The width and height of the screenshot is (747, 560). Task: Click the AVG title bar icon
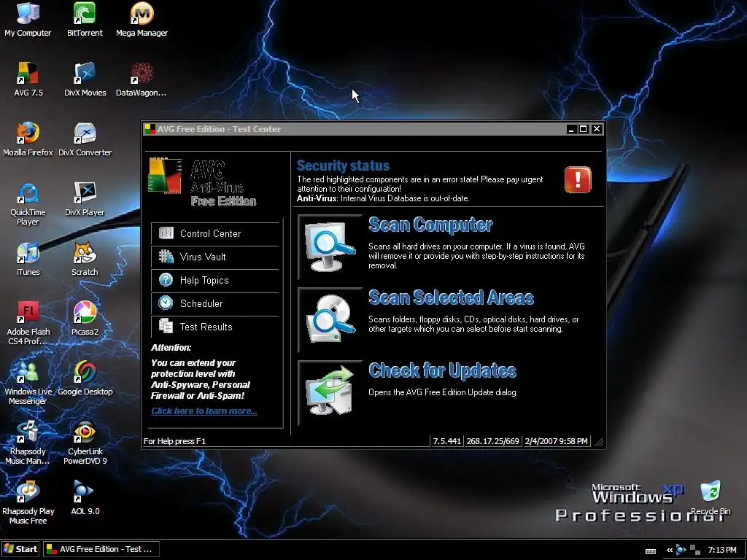pyautogui.click(x=150, y=129)
